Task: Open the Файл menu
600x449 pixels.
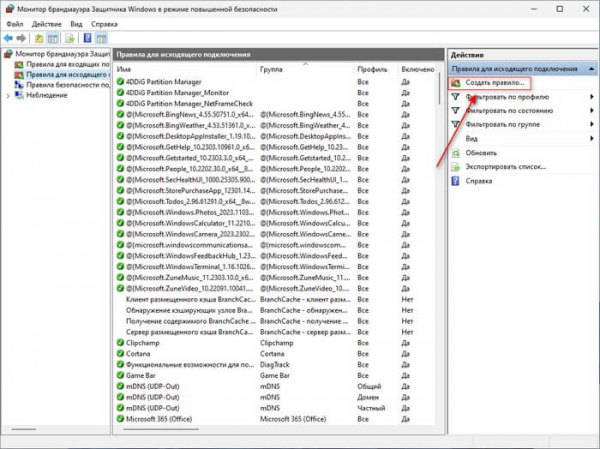Action: click(x=15, y=24)
